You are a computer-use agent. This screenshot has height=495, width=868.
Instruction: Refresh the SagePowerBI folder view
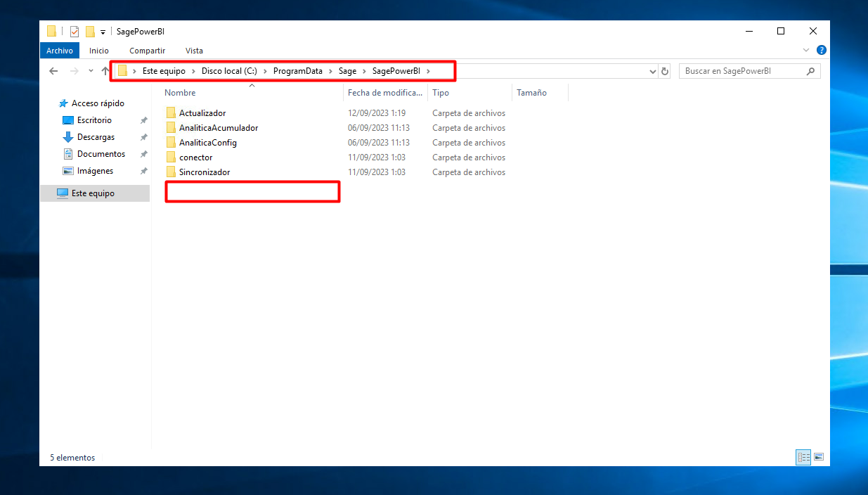click(665, 71)
